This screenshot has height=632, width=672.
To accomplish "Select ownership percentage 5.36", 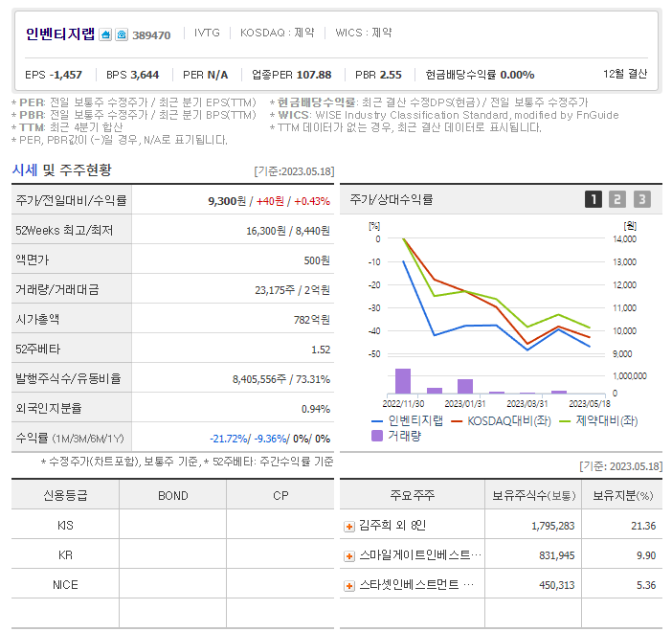I will click(646, 585).
